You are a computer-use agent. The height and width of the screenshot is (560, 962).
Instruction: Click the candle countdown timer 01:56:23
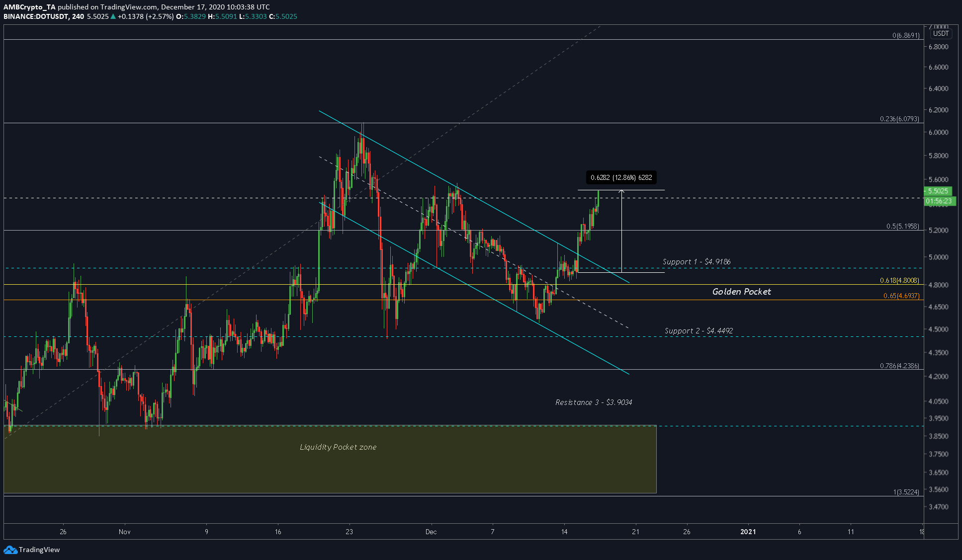click(939, 201)
